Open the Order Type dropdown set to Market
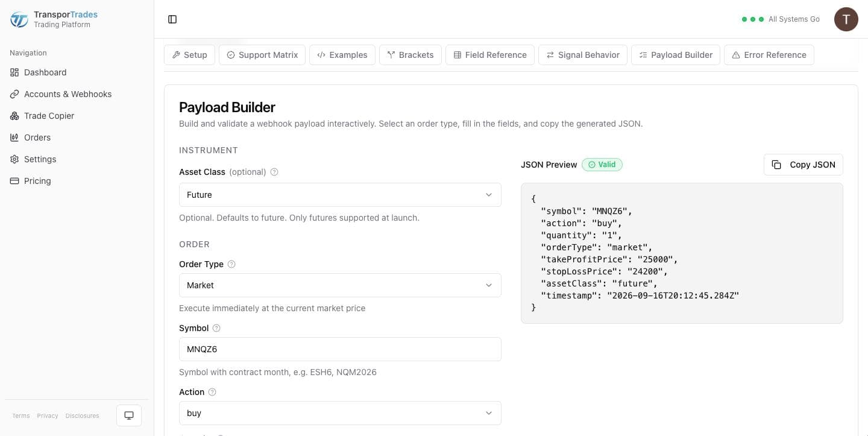 [340, 285]
